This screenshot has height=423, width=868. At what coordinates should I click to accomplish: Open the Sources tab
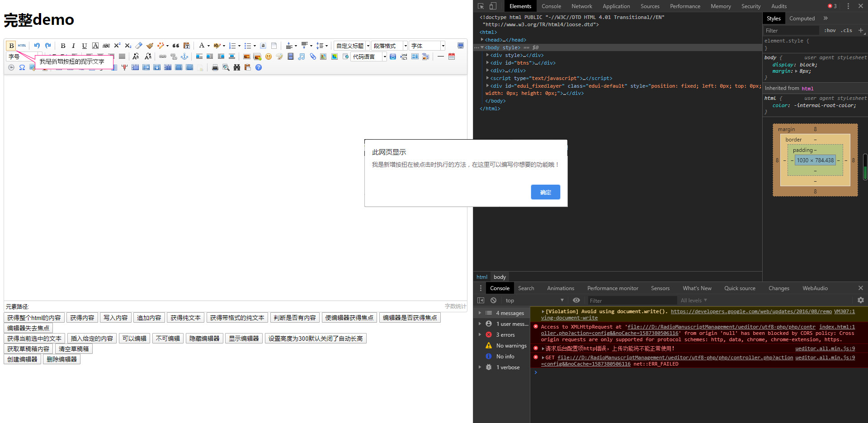650,6
